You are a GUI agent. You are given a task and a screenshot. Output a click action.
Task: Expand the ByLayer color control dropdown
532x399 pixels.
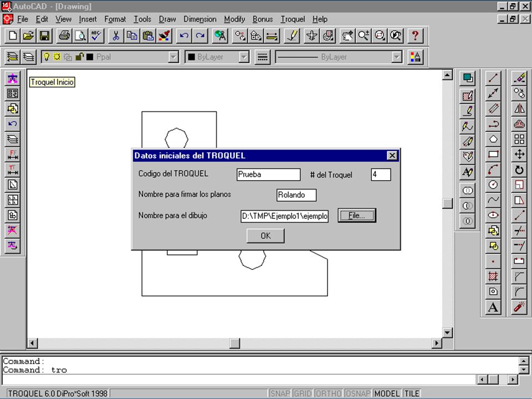click(x=244, y=57)
